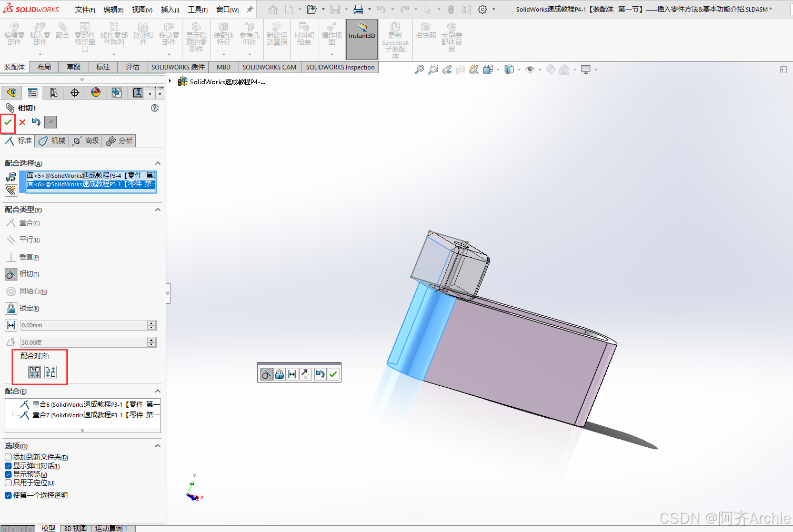Open the help icon beside 相切1
This screenshot has width=793, height=532.
[155, 108]
